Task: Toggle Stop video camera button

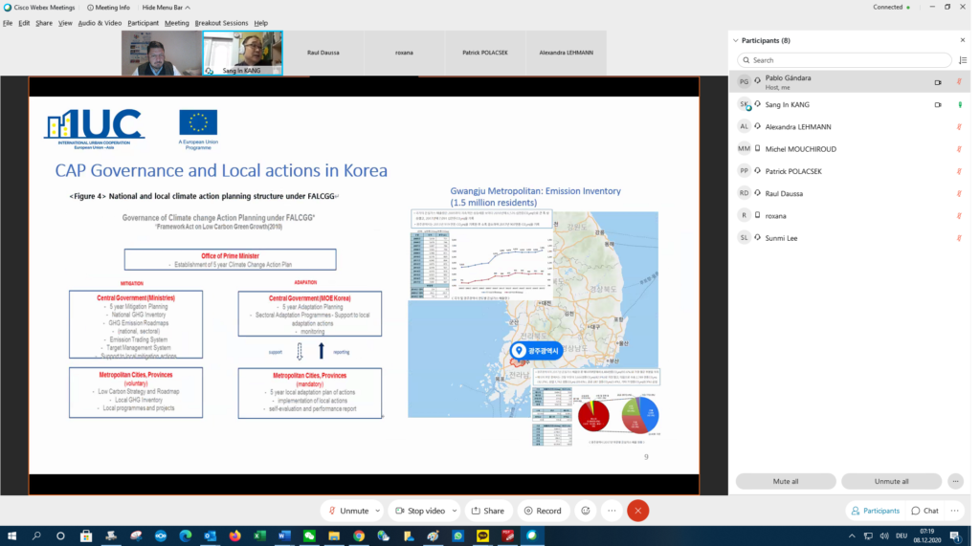Action: pyautogui.click(x=419, y=511)
